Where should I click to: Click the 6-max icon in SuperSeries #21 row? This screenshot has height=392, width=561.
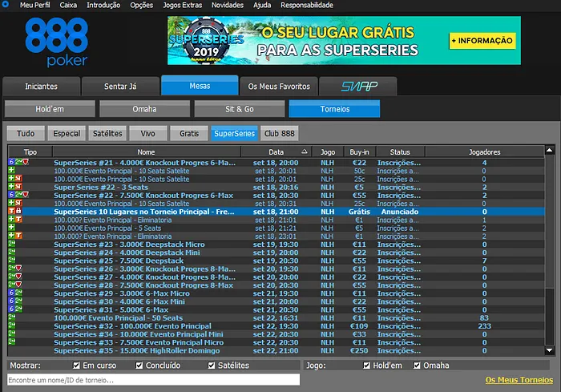[11, 162]
